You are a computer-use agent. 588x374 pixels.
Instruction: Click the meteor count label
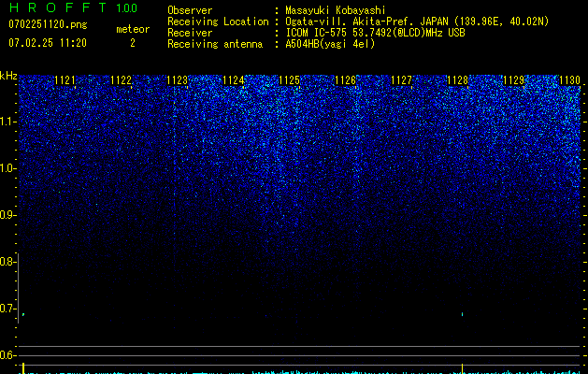[x=133, y=29]
